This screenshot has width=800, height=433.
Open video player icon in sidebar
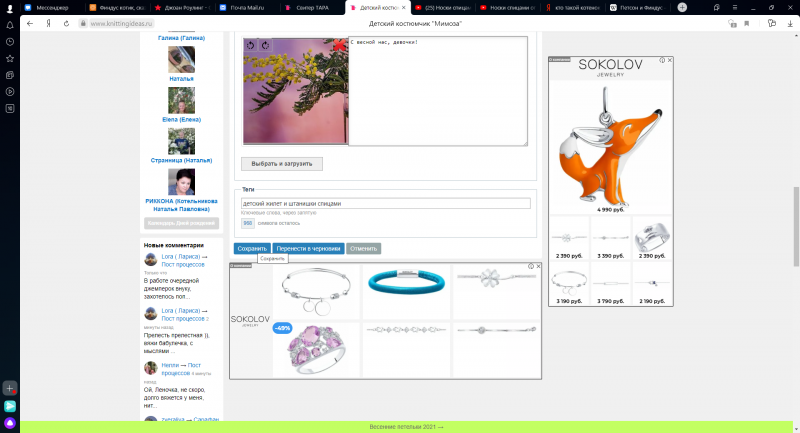[10, 92]
